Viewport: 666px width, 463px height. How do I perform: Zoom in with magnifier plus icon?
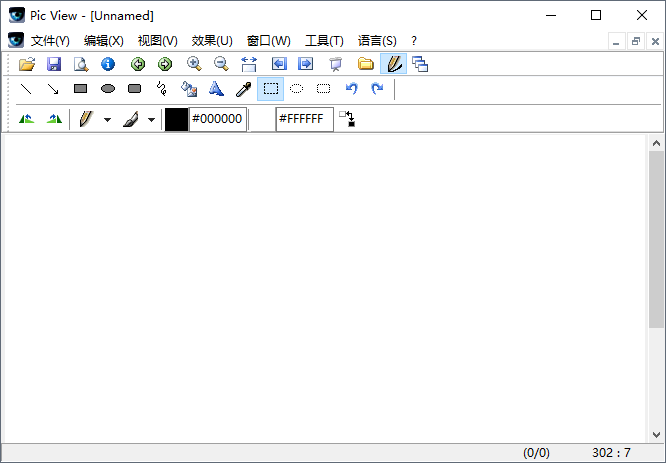tap(194, 64)
